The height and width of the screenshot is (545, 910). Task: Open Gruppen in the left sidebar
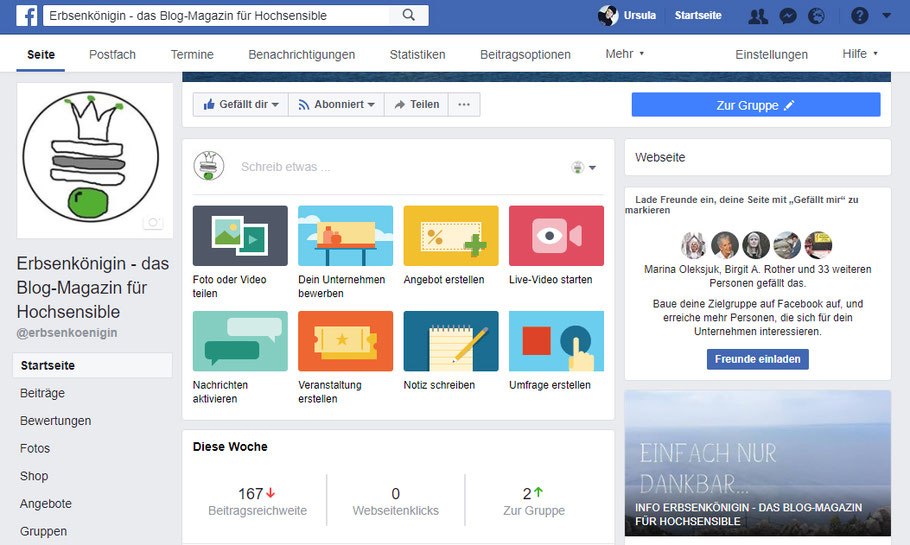coord(43,531)
